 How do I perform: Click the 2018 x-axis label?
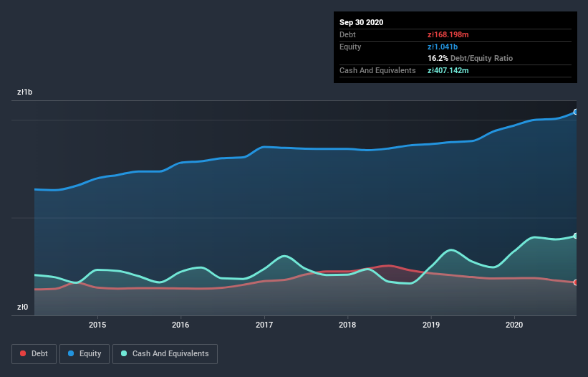347,325
